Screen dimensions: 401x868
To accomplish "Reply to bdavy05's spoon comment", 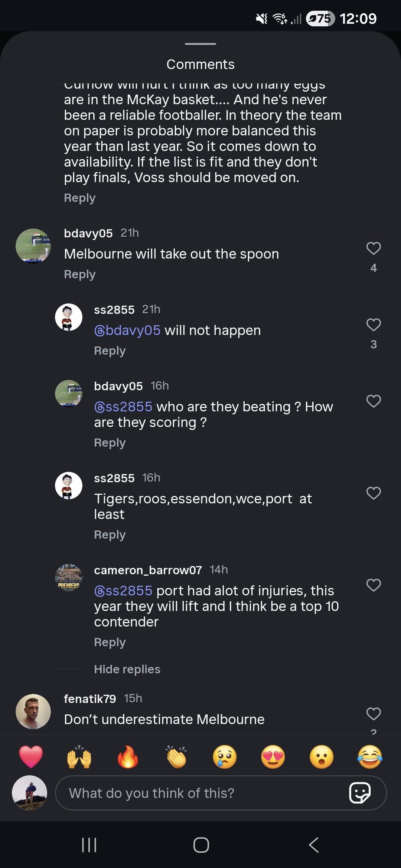I will coord(80,274).
